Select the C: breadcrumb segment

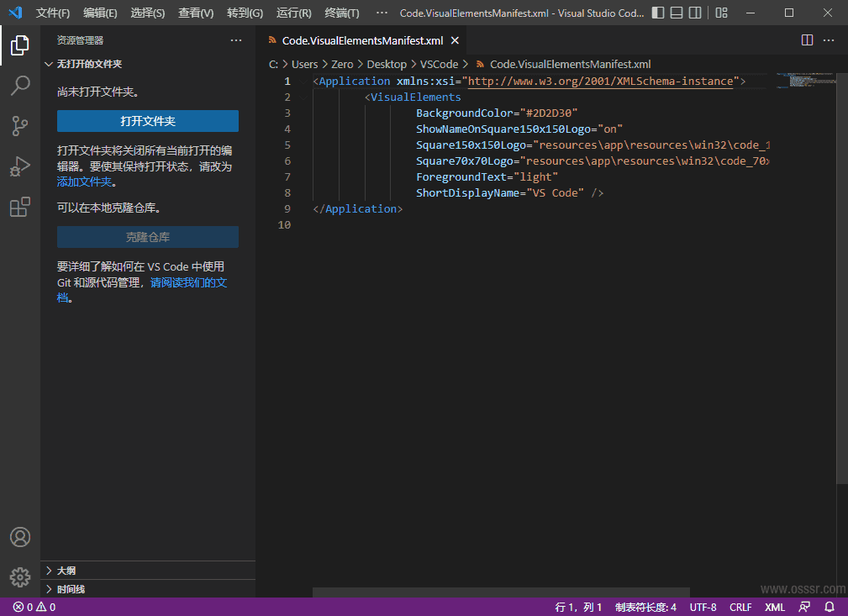273,65
